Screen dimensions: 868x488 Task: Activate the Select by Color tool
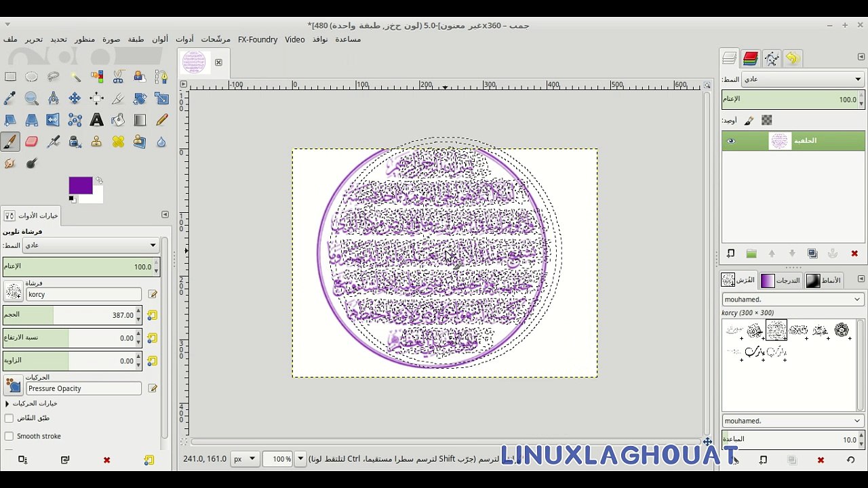(x=97, y=77)
